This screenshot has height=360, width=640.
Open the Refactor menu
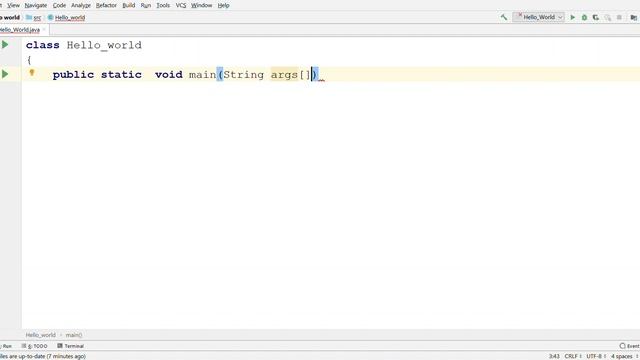pyautogui.click(x=106, y=5)
